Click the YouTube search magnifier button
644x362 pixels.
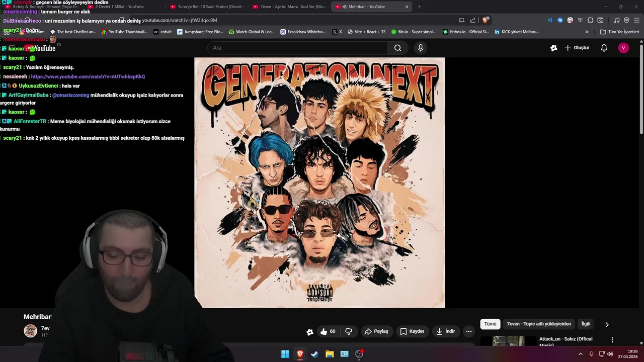(397, 48)
